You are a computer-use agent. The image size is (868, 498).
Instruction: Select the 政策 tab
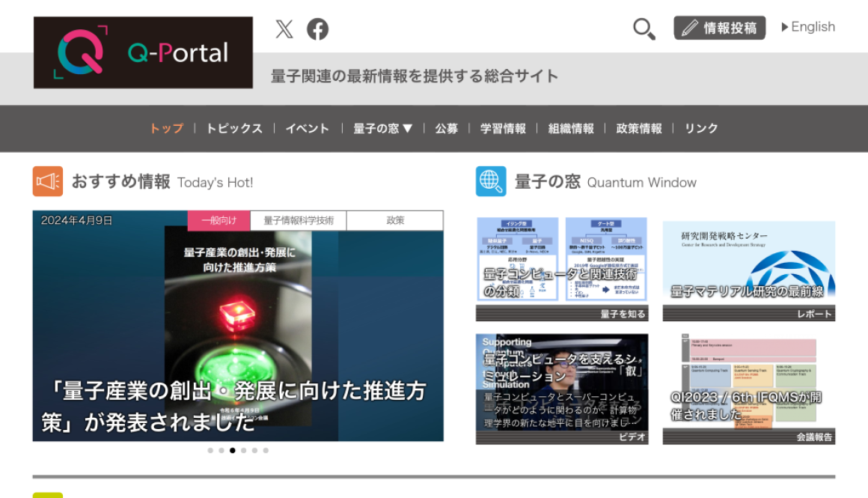click(394, 220)
